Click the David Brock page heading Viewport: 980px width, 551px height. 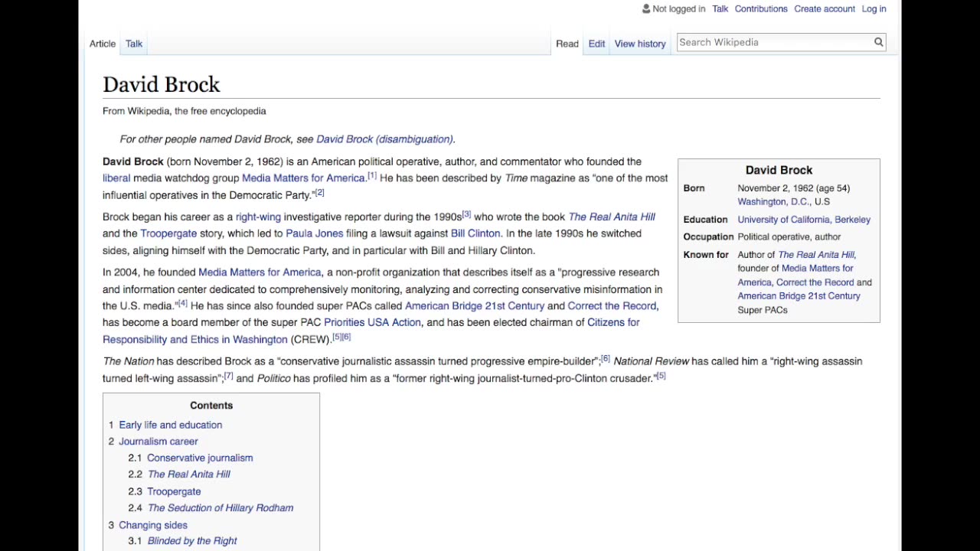tap(162, 84)
